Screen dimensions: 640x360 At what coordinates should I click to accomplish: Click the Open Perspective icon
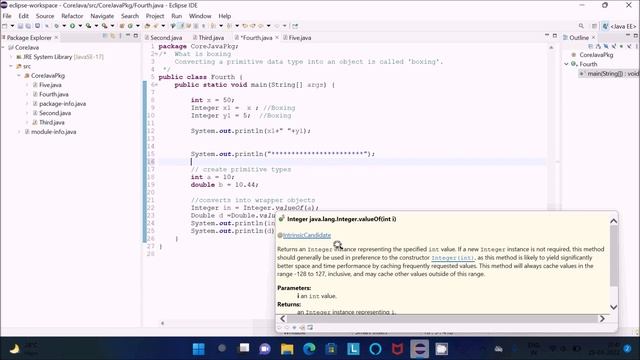tap(594, 26)
